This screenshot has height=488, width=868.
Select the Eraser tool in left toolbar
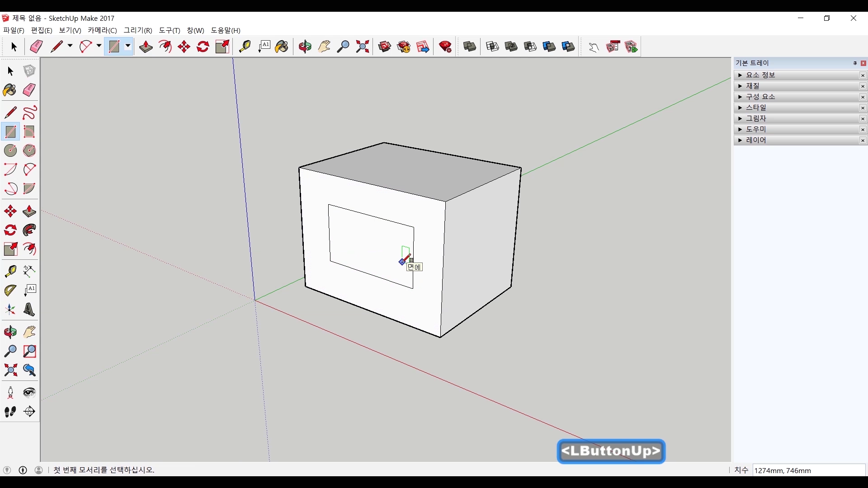click(x=29, y=90)
